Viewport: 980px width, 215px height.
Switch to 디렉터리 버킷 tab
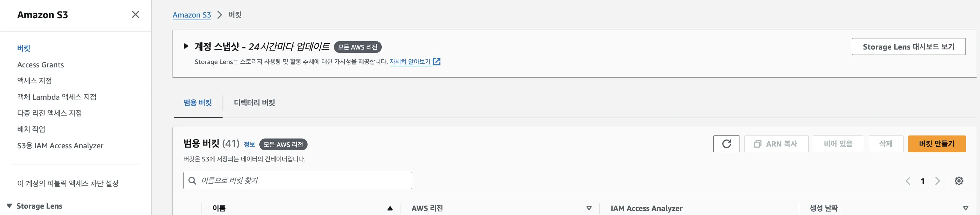click(254, 102)
